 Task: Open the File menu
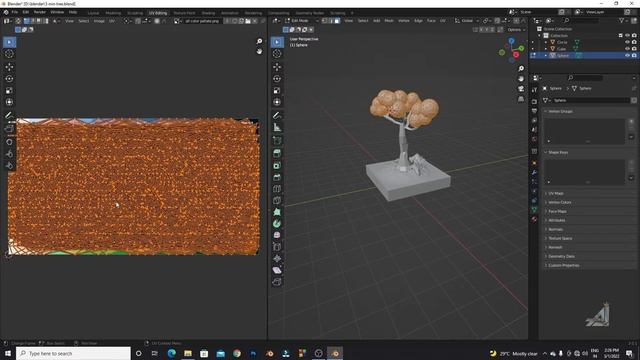click(x=15, y=12)
